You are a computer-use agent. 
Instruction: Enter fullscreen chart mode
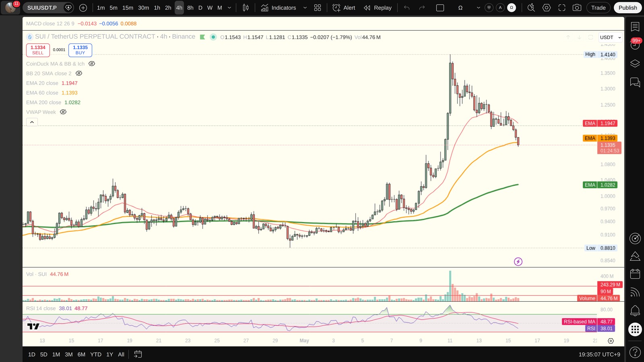pyautogui.click(x=562, y=8)
